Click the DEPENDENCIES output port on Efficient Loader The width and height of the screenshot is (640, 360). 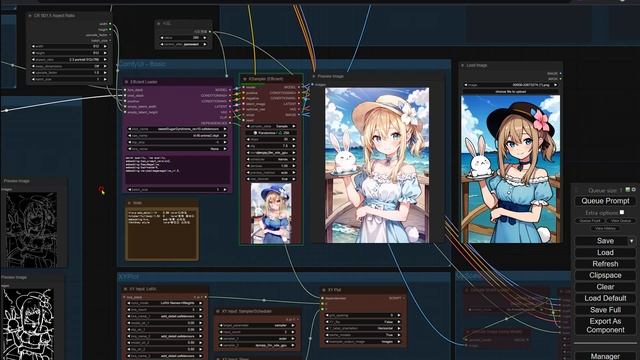(230, 123)
